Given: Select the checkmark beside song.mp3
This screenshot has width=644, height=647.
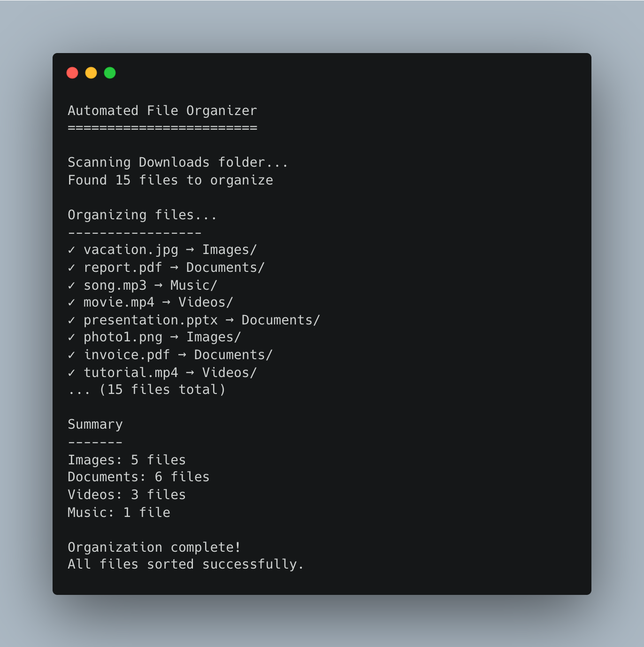Looking at the screenshot, I should pos(71,285).
